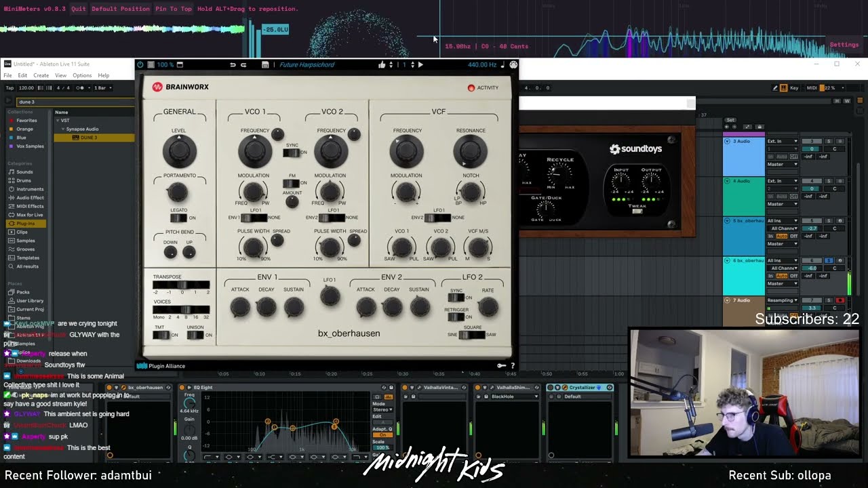Click the thumbs-up favorite preset icon
Image resolution: width=868 pixels, height=488 pixels.
382,64
